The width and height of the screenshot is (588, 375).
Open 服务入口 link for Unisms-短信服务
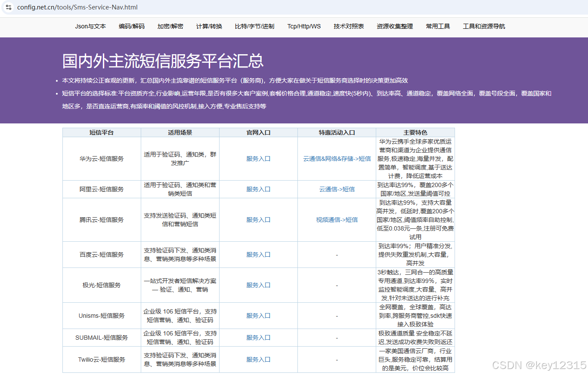point(258,316)
